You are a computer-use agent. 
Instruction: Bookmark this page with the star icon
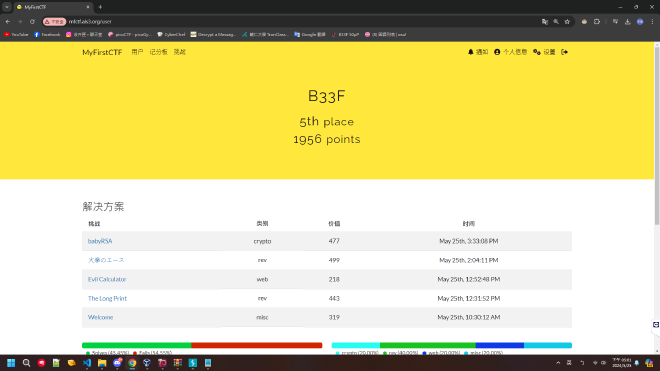click(567, 21)
